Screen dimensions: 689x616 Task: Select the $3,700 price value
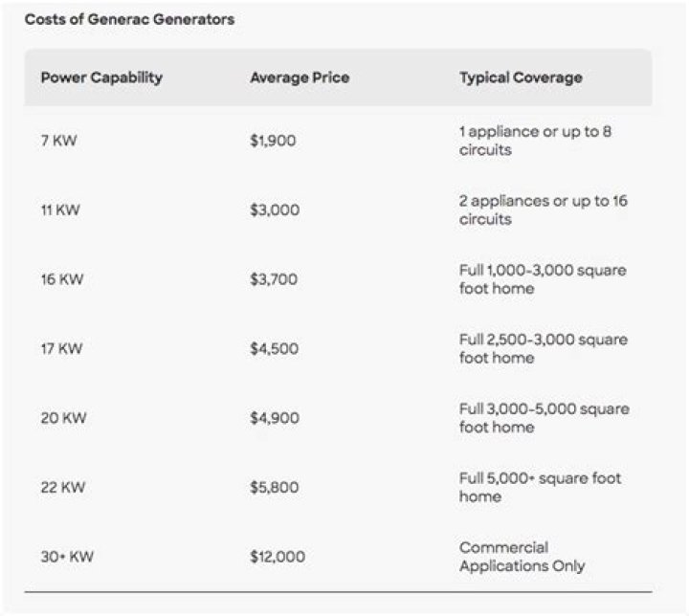[274, 279]
